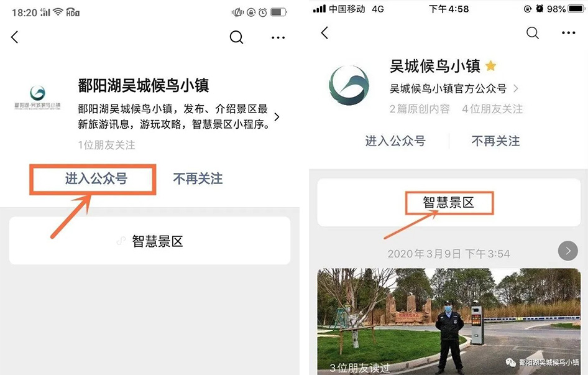Screen dimensions: 588x375
Task: Tap the round 吴城候鸟小镇 avatar logo
Action: coord(349,85)
